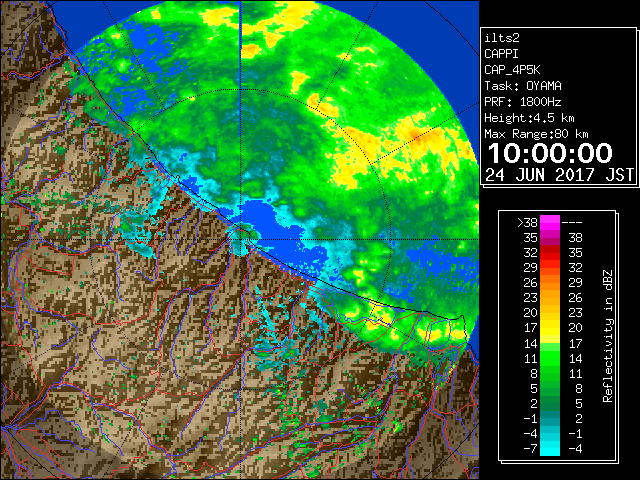Screen dimensions: 640x480
Task: Pick the red 32–35 dBZ legend band
Action: click(x=550, y=253)
